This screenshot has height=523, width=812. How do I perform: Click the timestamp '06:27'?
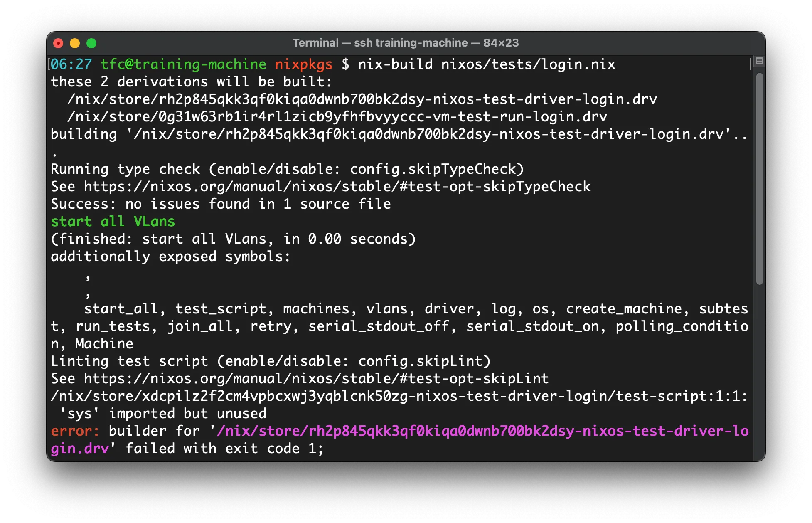(71, 64)
